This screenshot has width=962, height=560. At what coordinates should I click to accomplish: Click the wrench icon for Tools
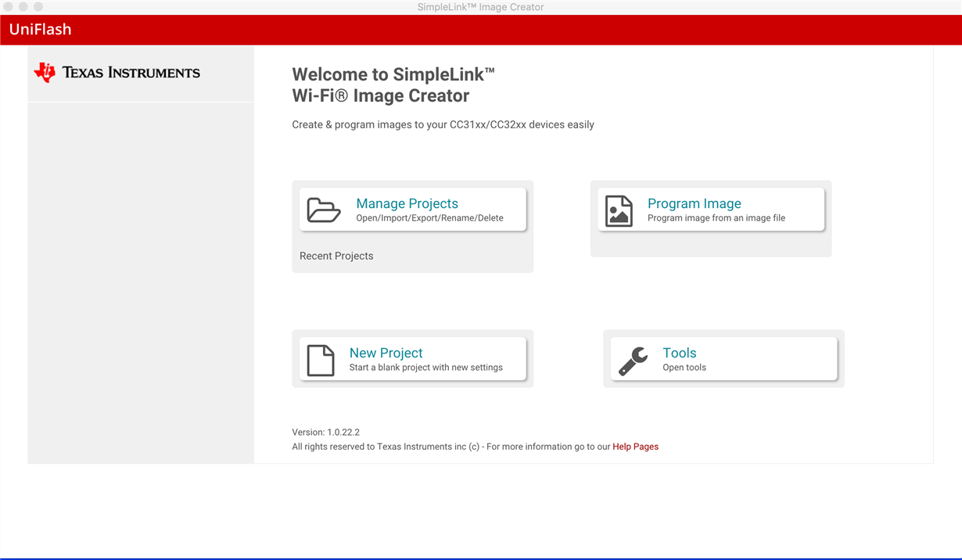click(633, 361)
